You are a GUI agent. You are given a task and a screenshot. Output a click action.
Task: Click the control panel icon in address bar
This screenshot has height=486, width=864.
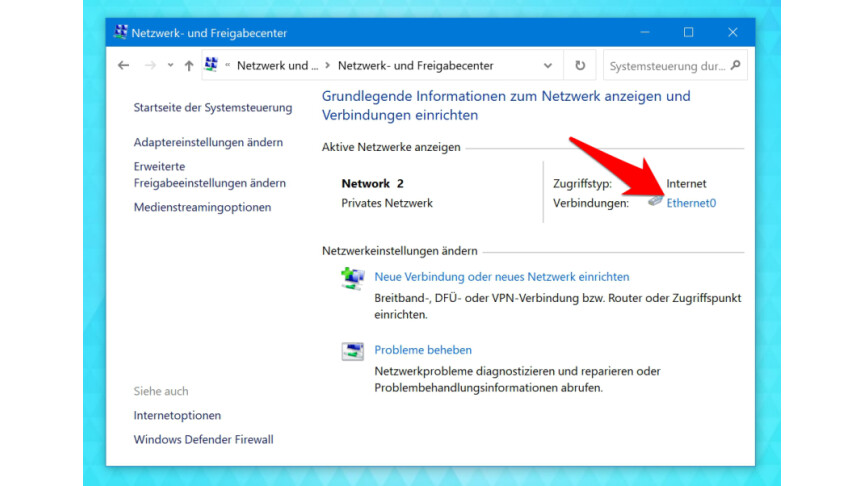pyautogui.click(x=211, y=64)
